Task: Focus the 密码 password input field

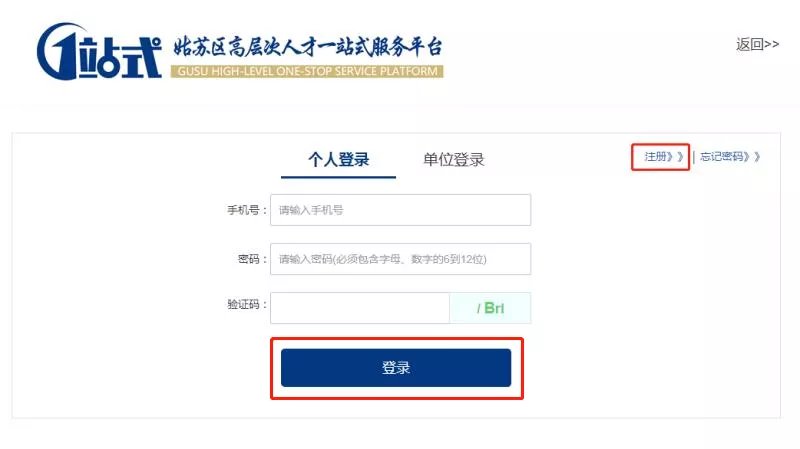Action: point(400,259)
